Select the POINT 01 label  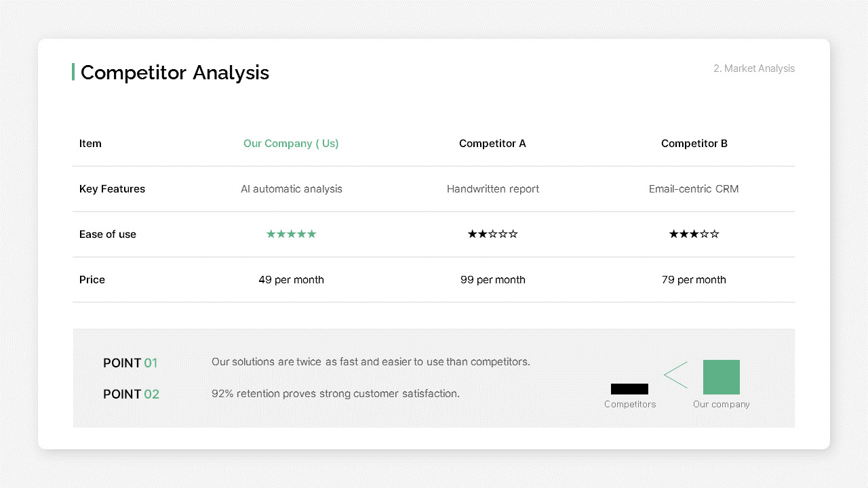130,363
